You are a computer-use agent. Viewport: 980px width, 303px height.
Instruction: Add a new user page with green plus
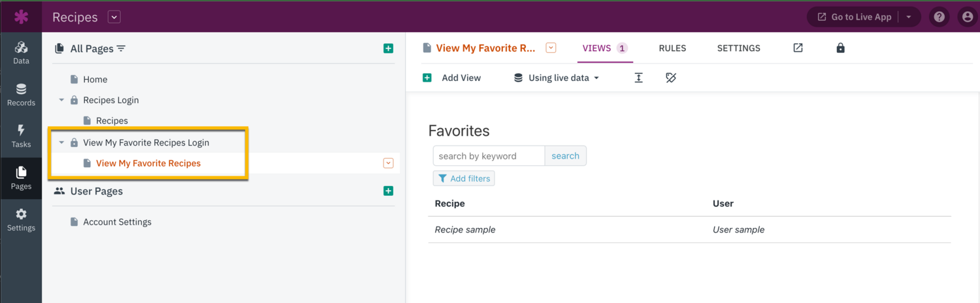pos(388,191)
